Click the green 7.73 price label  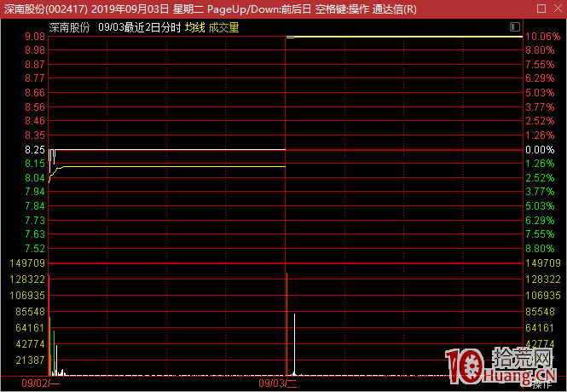35,221
